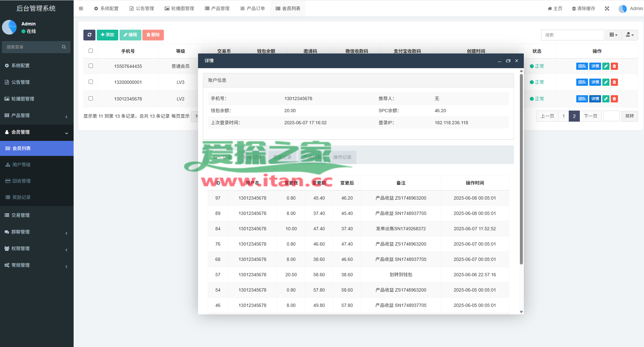Open 产品订单 in top navigation
Screen dimensions: 644x347
point(252,8)
